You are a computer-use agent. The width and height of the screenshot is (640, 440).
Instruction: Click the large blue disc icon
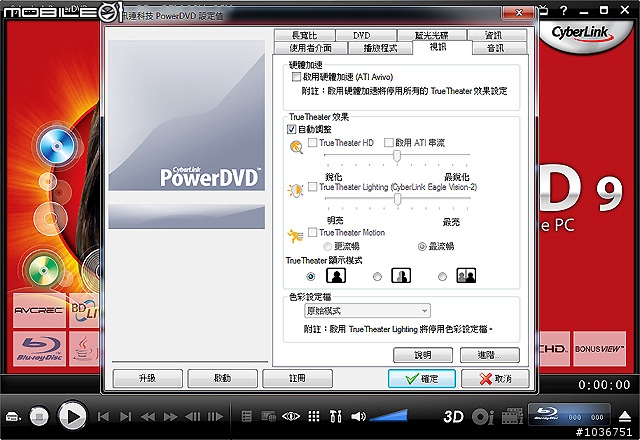pos(57,146)
